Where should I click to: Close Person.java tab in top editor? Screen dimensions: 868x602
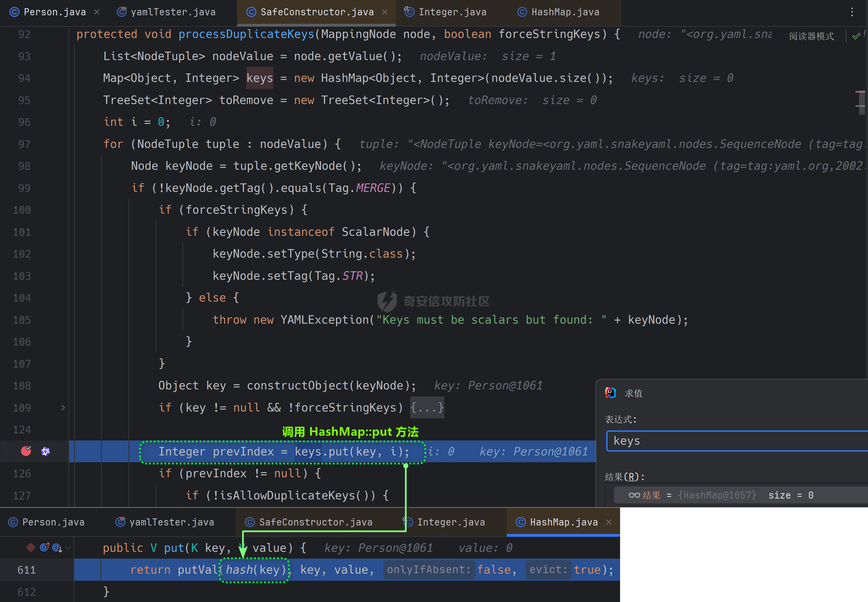[97, 12]
